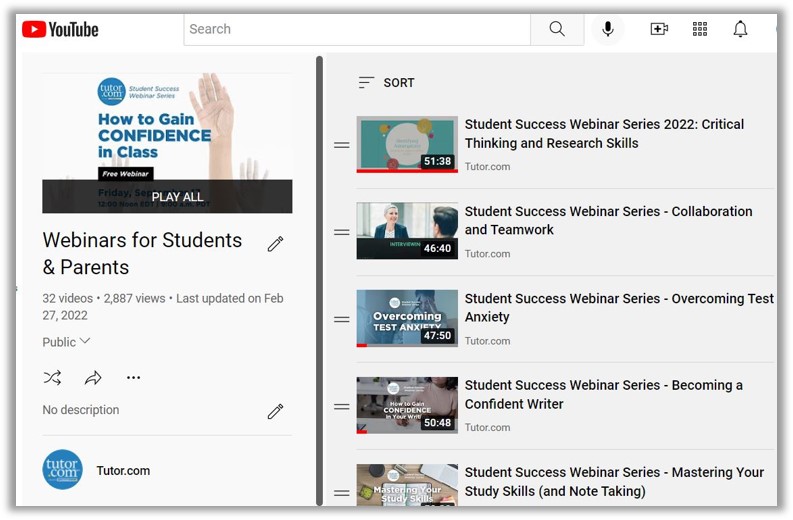Open the Mastering Your Study Skills thumbnail
The height and width of the screenshot is (520, 793).
pyautogui.click(x=407, y=485)
